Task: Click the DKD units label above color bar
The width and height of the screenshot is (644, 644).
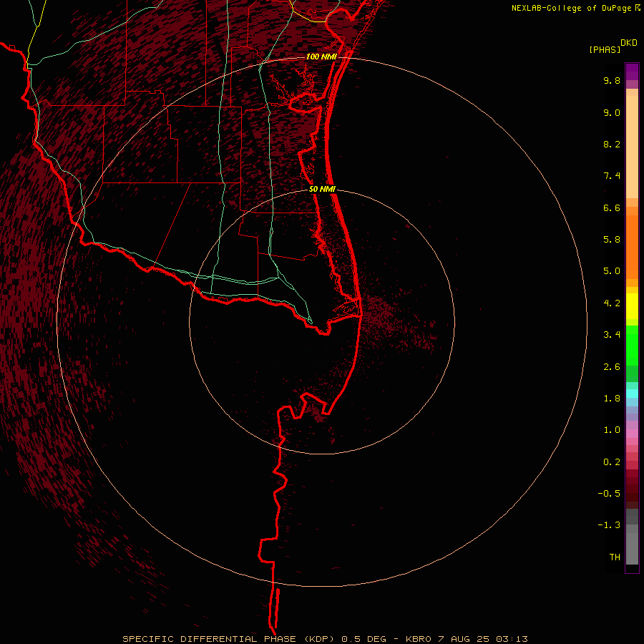Action: pos(629,43)
